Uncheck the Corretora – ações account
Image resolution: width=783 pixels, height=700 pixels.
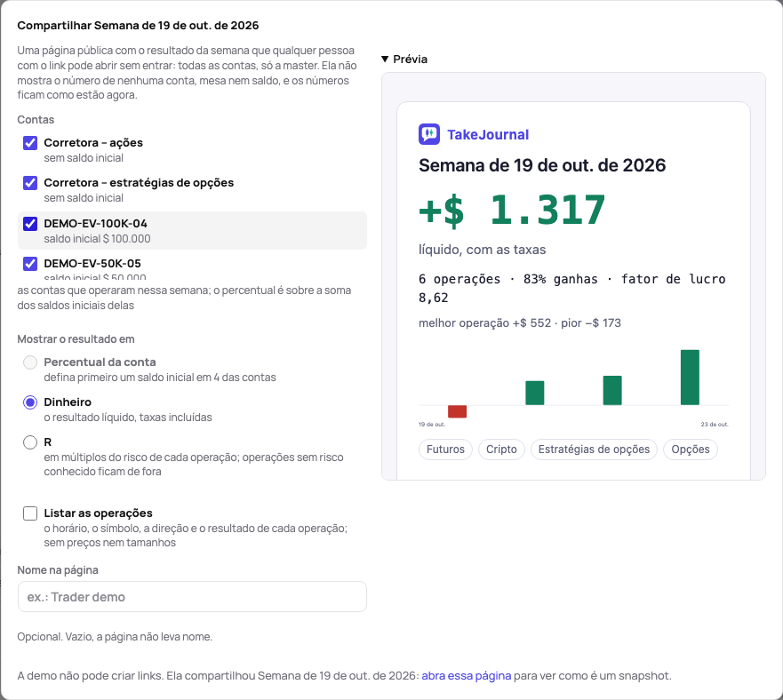click(x=30, y=143)
